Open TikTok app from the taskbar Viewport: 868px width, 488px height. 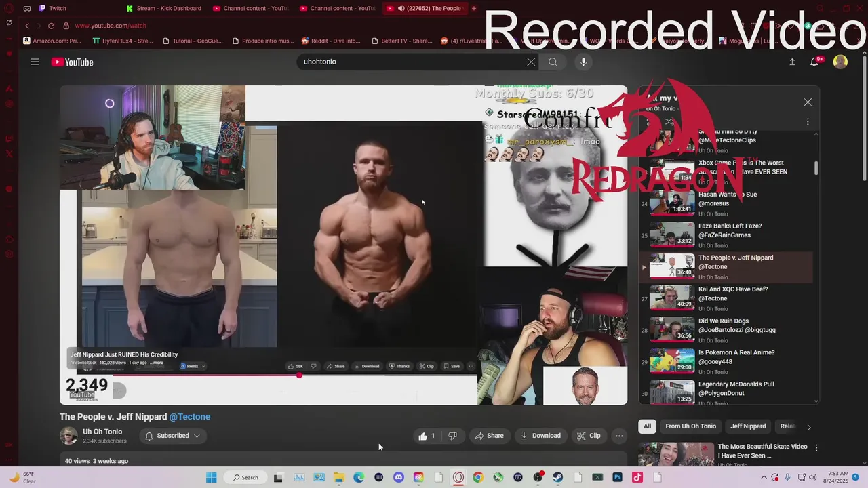click(637, 477)
